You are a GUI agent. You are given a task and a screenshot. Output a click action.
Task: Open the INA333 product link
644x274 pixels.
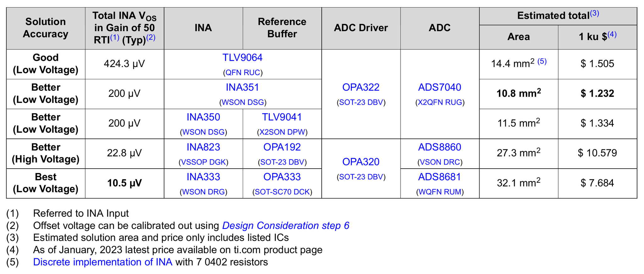tap(203, 177)
